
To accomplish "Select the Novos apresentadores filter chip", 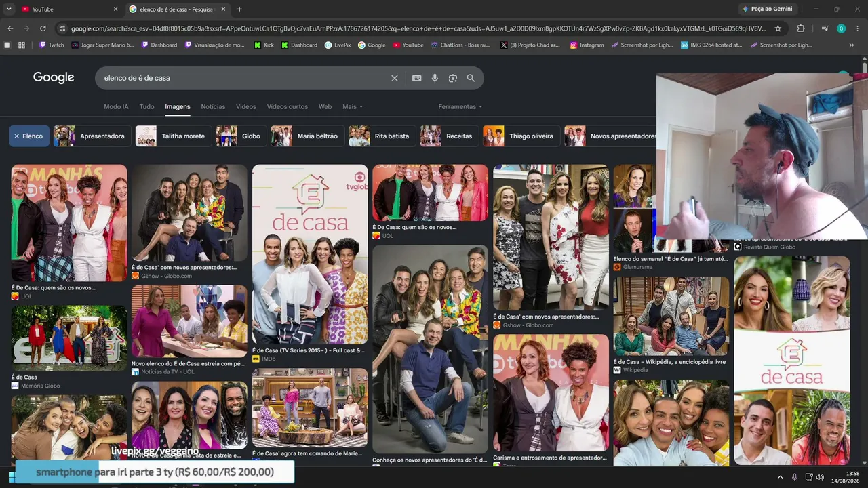I will [x=610, y=136].
